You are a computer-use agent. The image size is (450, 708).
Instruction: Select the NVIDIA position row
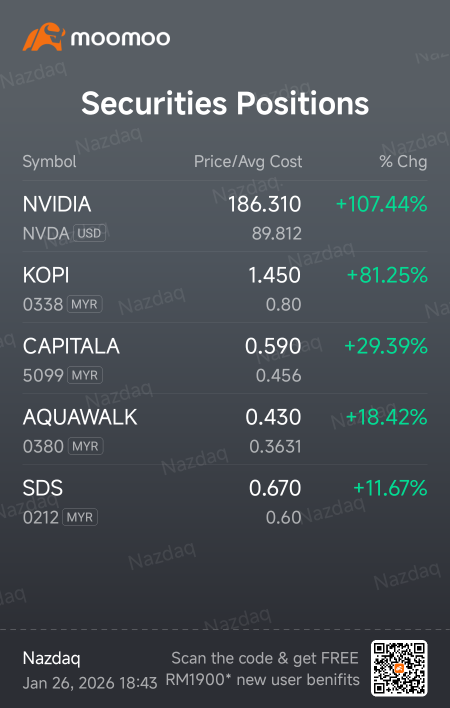[225, 217]
